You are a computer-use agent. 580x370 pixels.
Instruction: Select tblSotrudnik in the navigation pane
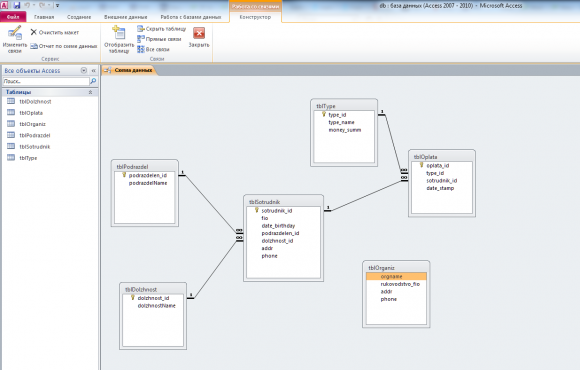[x=35, y=147]
